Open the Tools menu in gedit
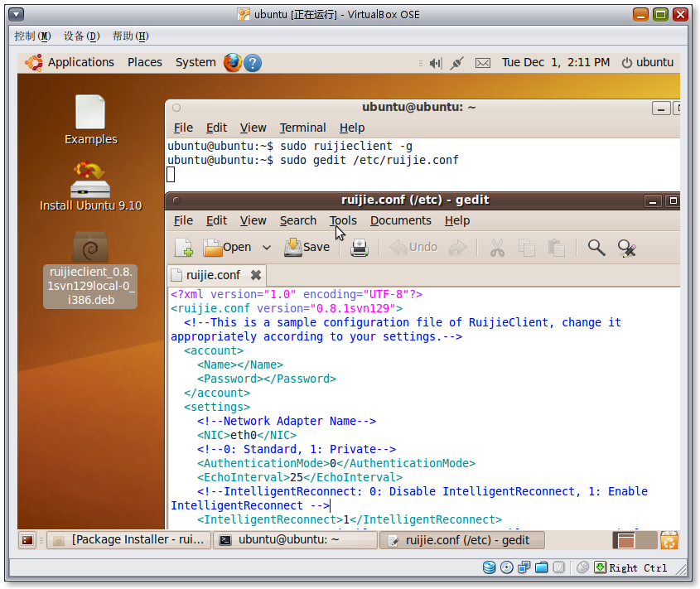 pyautogui.click(x=343, y=220)
